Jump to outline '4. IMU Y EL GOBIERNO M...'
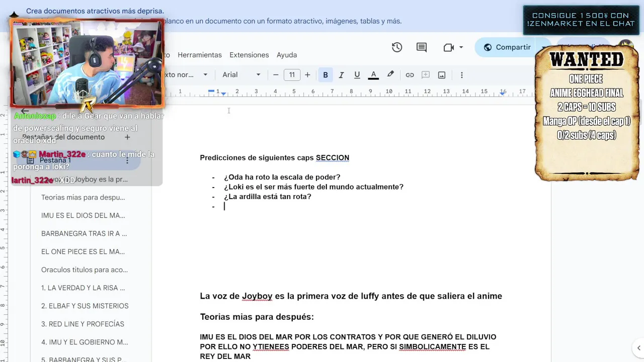 (x=85, y=342)
